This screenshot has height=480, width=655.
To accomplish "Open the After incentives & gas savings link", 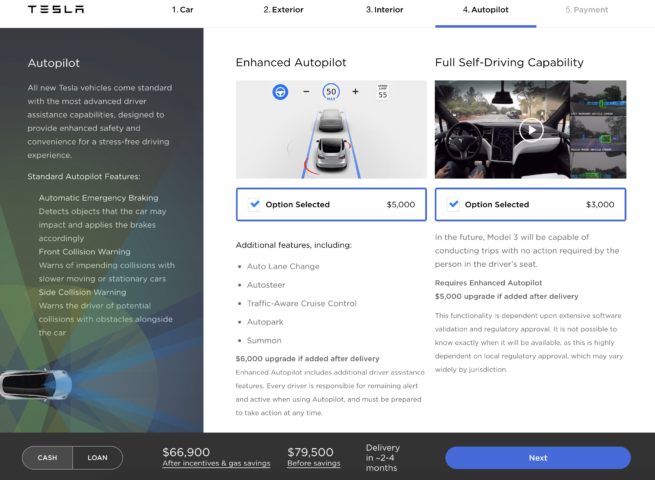I will [x=216, y=463].
